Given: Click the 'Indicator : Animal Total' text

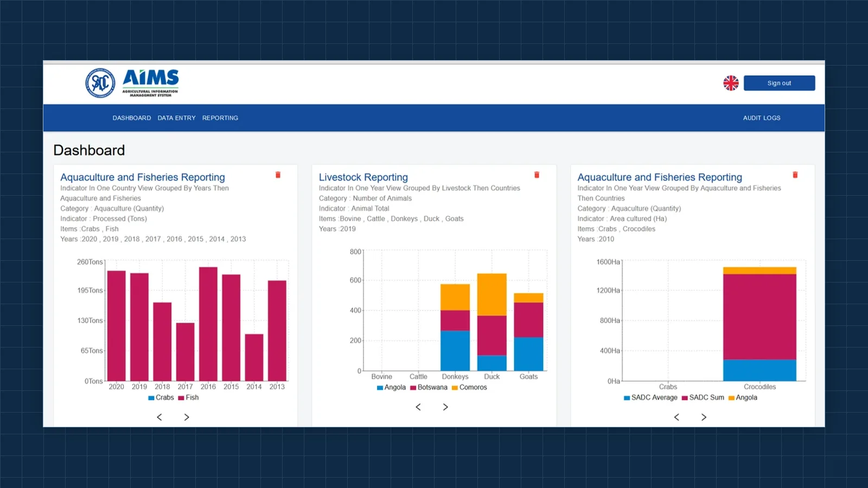Looking at the screenshot, I should coord(354,208).
